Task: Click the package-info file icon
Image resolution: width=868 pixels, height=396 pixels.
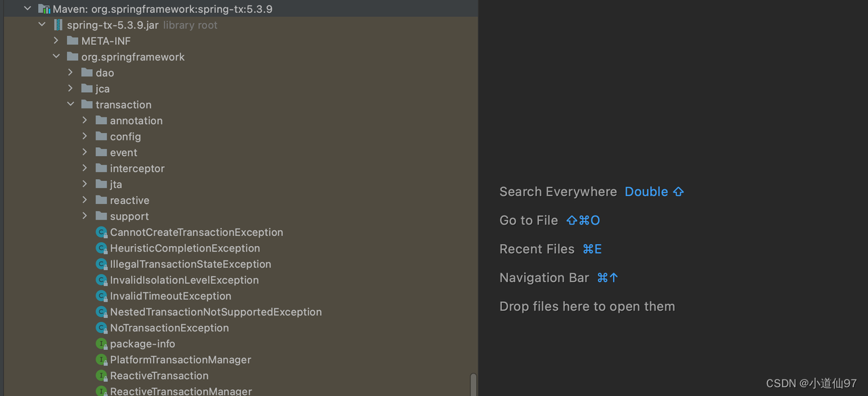Action: point(102,344)
